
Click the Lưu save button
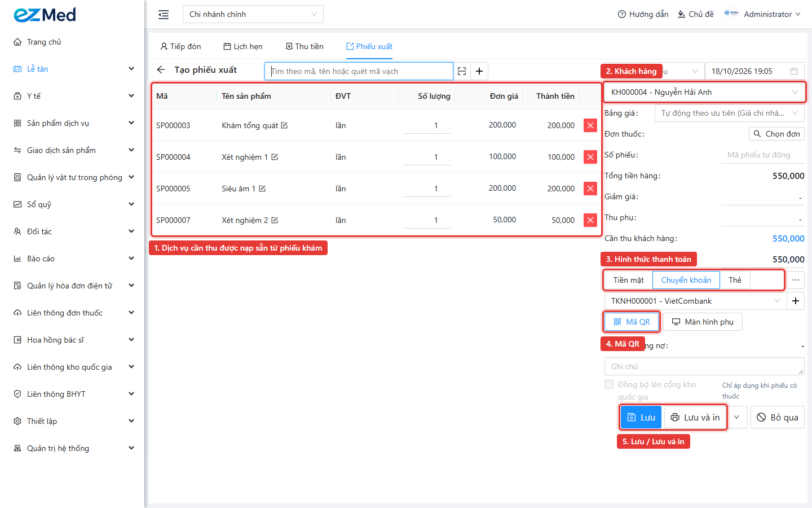click(x=641, y=418)
